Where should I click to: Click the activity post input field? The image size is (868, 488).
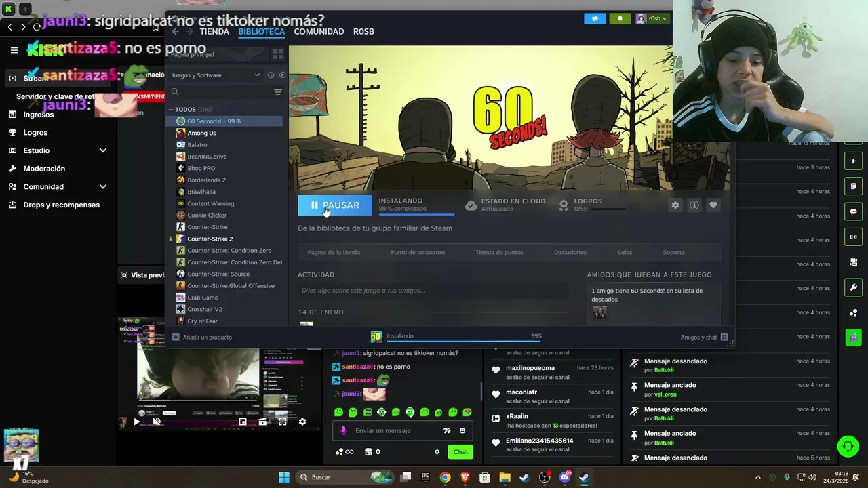[433, 291]
